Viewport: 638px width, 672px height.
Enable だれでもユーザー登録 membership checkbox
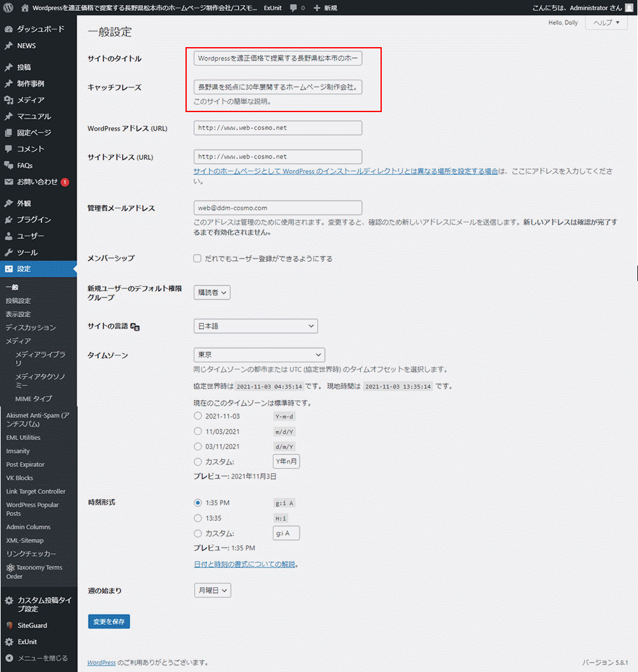pyautogui.click(x=198, y=259)
